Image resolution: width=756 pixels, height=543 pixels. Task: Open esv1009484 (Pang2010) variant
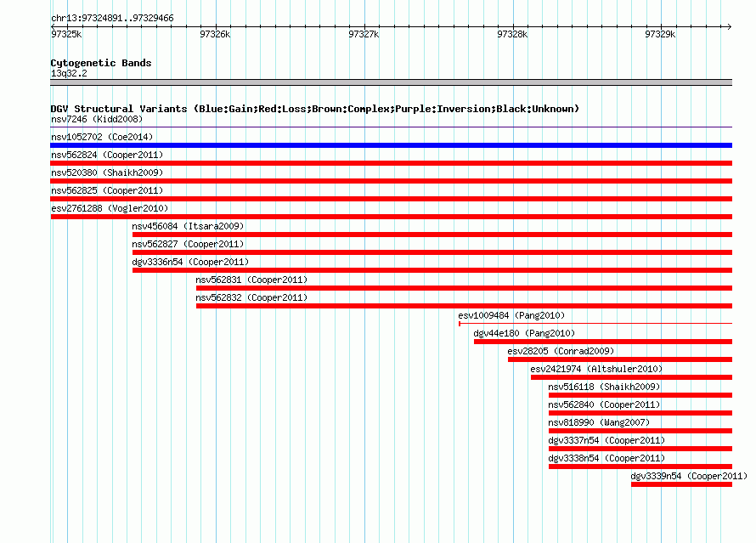pyautogui.click(x=511, y=315)
